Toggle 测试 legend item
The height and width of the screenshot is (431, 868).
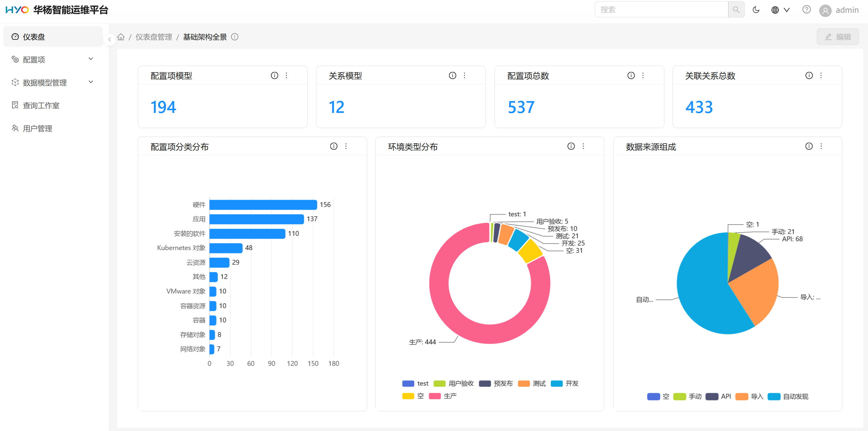532,383
